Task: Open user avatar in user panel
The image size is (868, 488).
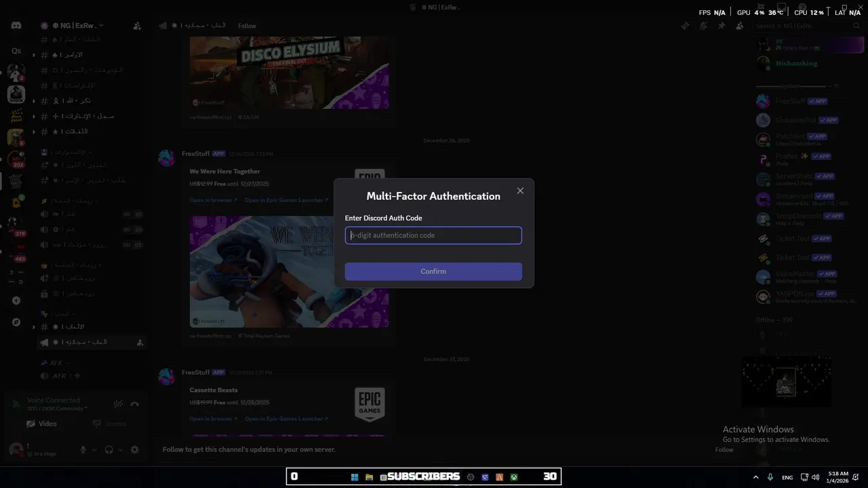Action: 16,449
